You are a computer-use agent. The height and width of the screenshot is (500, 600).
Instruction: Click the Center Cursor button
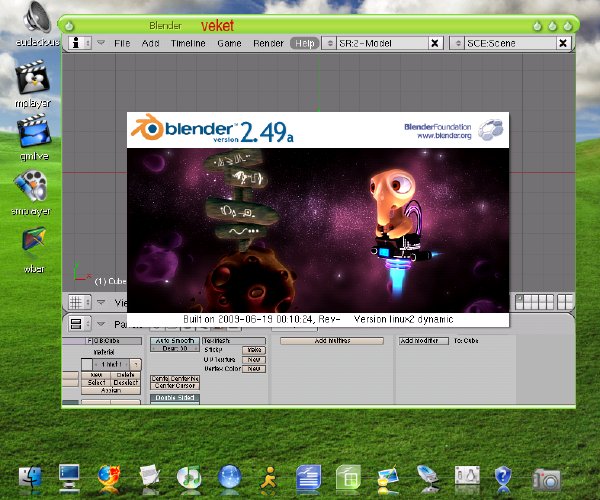[175, 386]
